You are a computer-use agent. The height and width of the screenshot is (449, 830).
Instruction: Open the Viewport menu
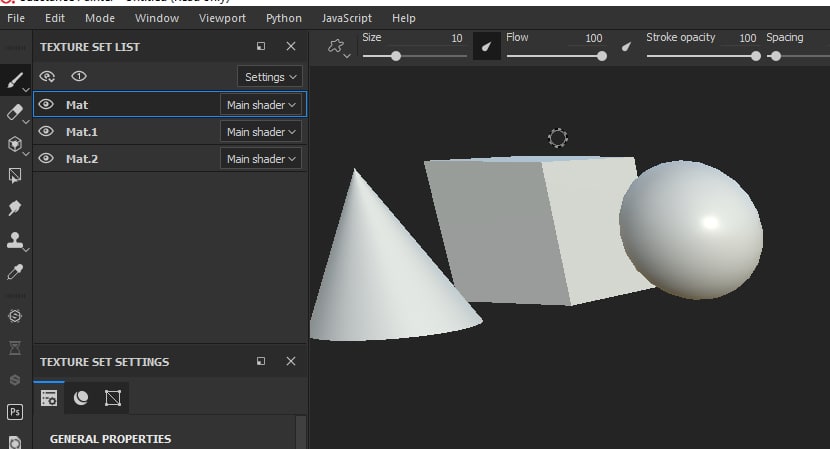[222, 18]
